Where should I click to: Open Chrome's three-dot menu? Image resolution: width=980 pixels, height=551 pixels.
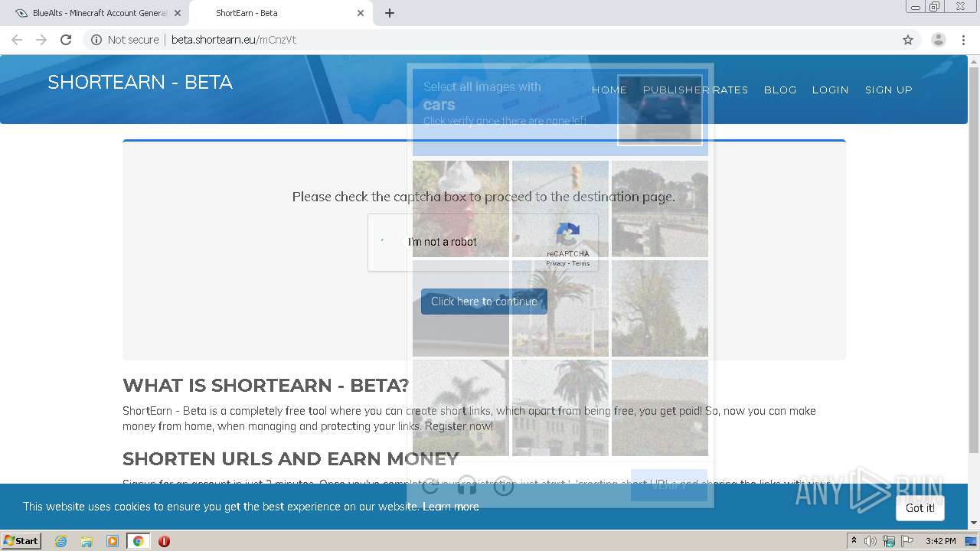pos(963,40)
